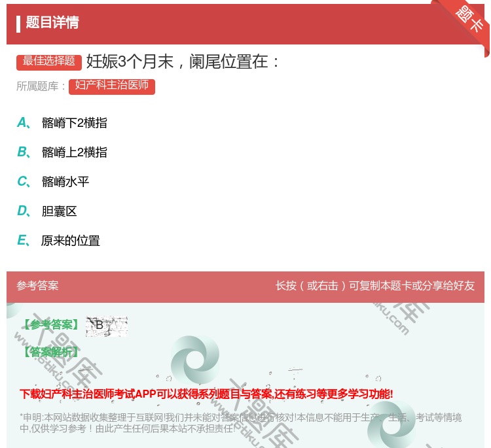Click the 【参考答案】 label
The image size is (491, 448).
click(52, 325)
